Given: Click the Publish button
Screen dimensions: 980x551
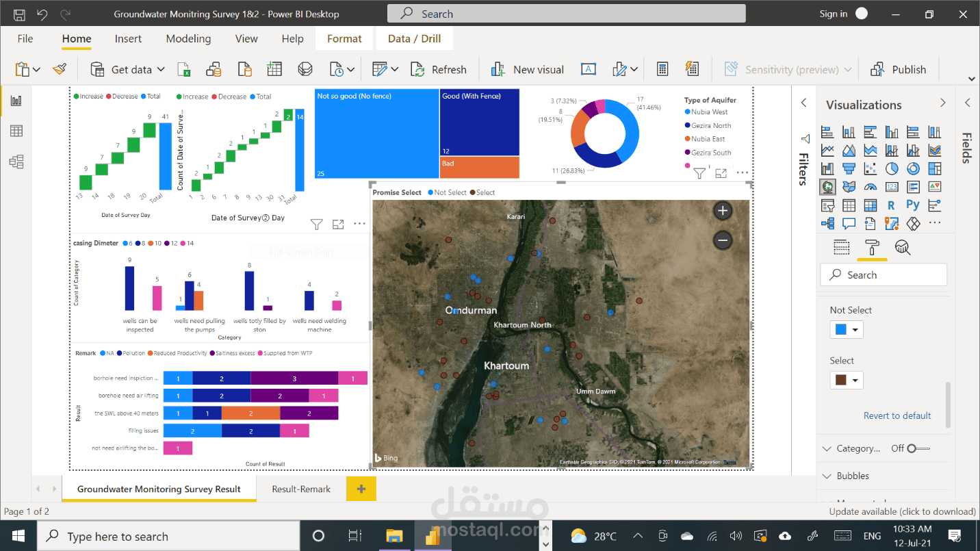Looking at the screenshot, I should (899, 69).
